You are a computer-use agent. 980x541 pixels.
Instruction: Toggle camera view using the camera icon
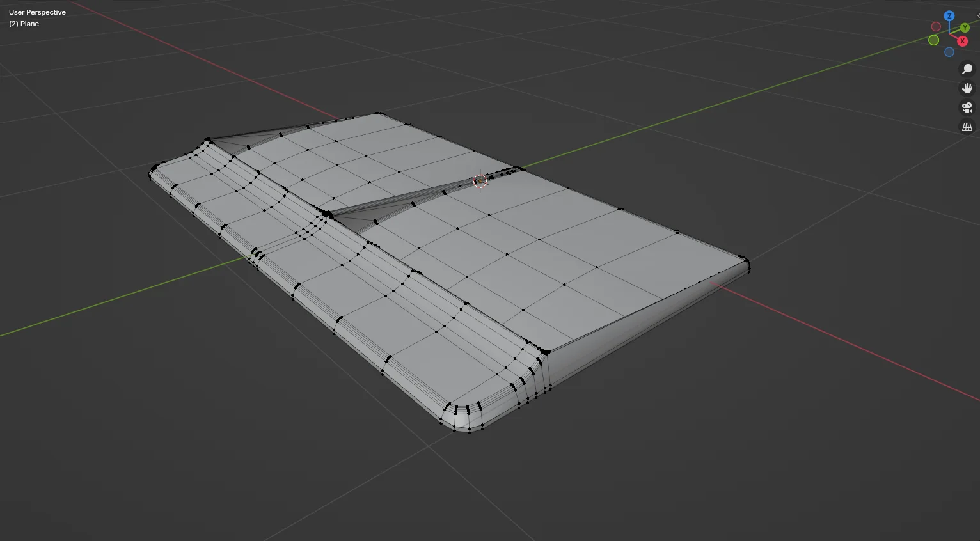tap(967, 107)
